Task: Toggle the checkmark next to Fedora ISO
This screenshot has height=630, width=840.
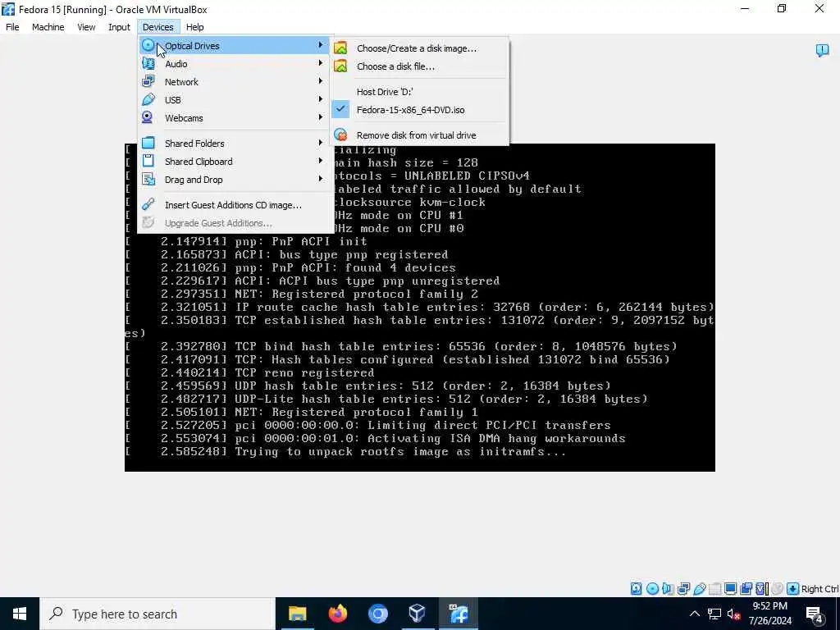Action: [340, 109]
